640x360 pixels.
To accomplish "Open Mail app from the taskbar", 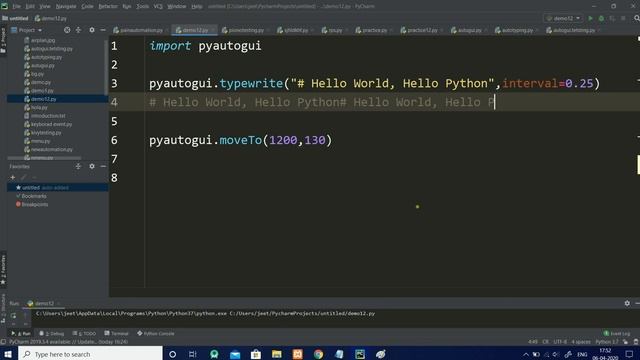I will [x=235, y=354].
